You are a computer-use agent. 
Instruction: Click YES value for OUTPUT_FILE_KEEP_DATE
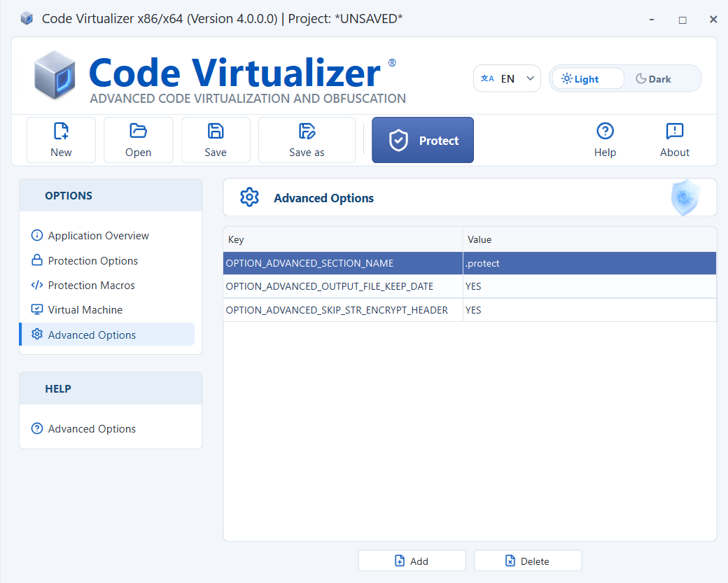click(589, 286)
